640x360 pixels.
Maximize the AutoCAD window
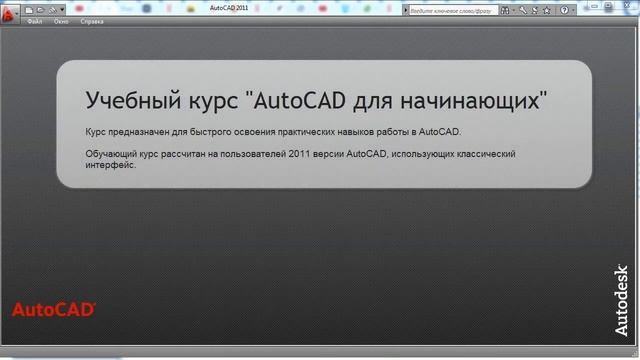coord(609,6)
